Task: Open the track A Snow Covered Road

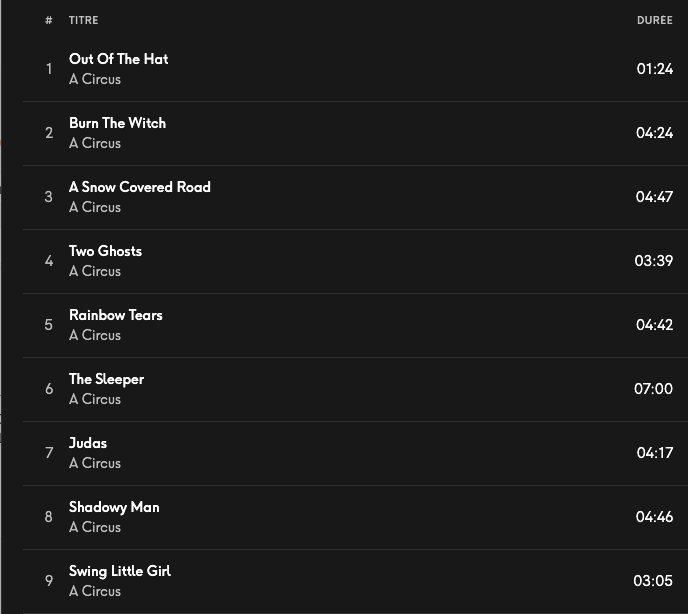Action: coord(139,187)
